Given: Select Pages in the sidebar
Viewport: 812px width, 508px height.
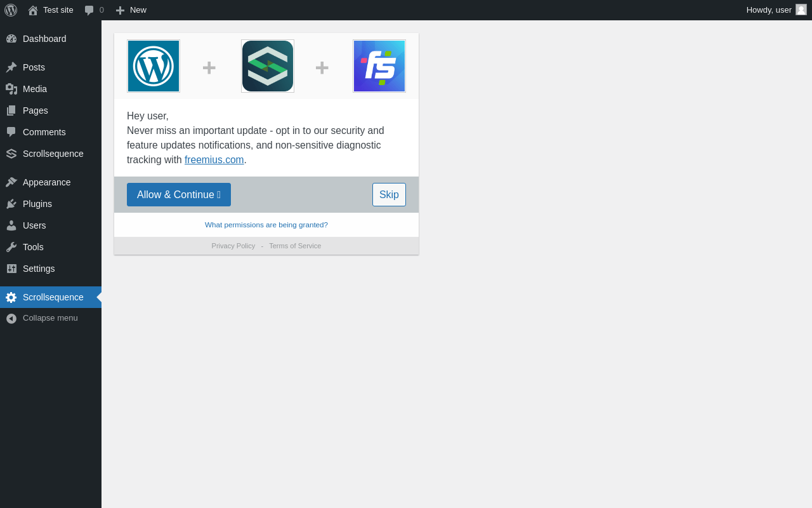Looking at the screenshot, I should tap(51, 110).
